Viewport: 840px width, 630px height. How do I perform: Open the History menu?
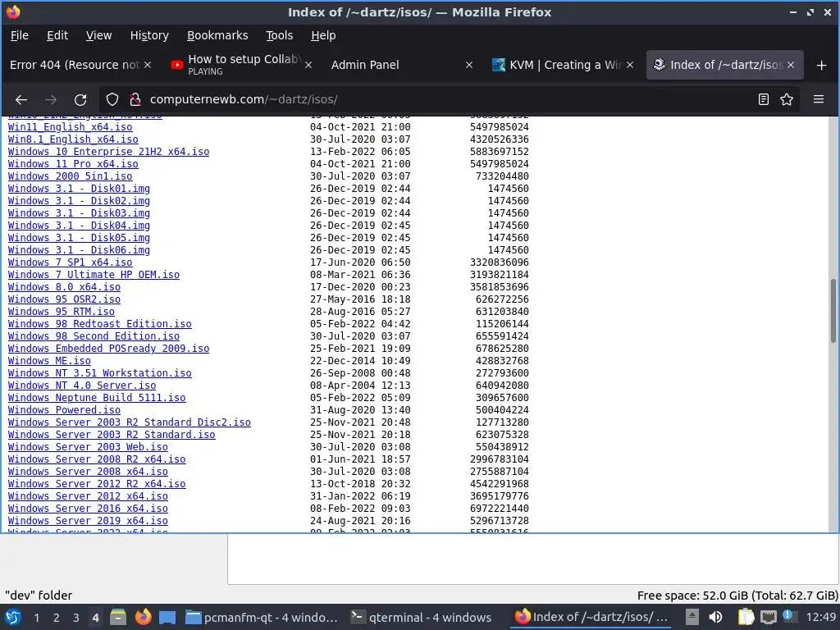click(149, 35)
